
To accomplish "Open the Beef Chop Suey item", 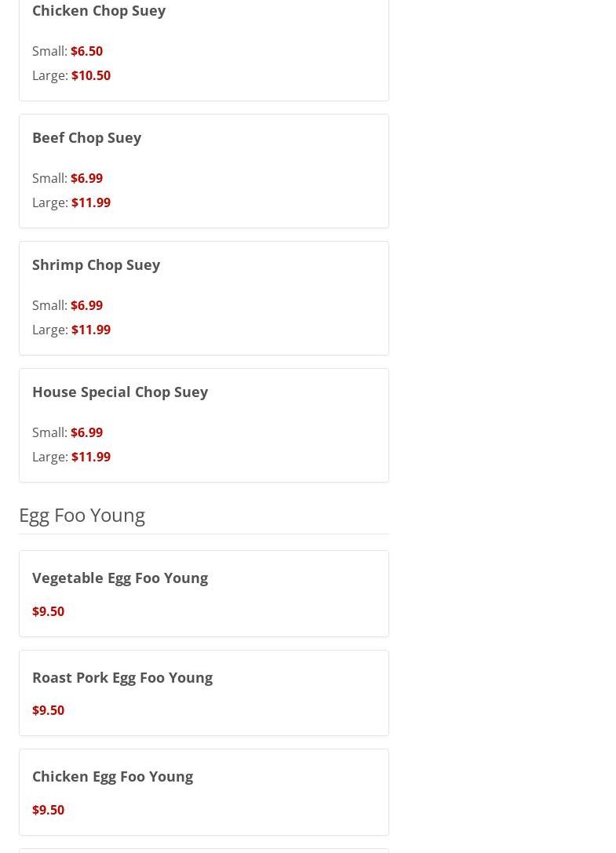I will click(x=86, y=137).
